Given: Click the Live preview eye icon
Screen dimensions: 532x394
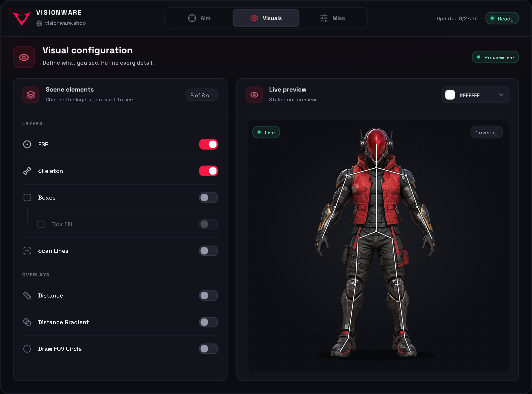Looking at the screenshot, I should [x=254, y=95].
